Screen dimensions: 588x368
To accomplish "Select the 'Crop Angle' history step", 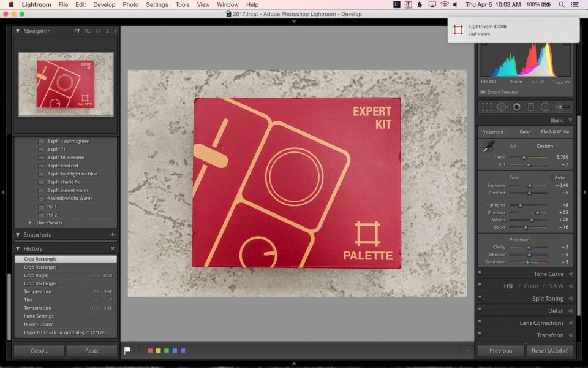I will pyautogui.click(x=66, y=275).
